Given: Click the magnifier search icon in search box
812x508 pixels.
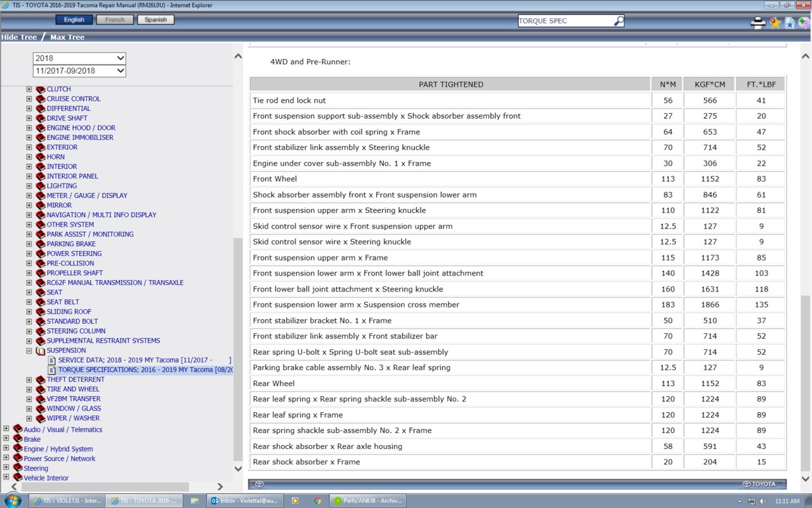Looking at the screenshot, I should pos(619,21).
